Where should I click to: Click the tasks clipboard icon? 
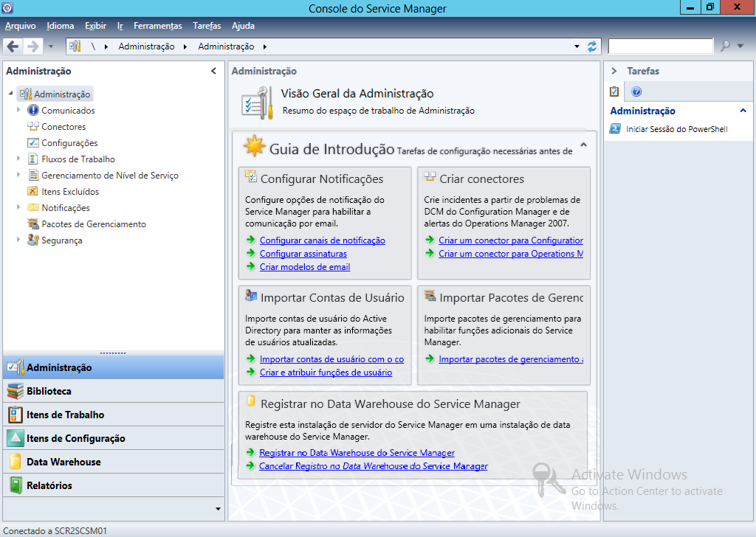click(614, 91)
